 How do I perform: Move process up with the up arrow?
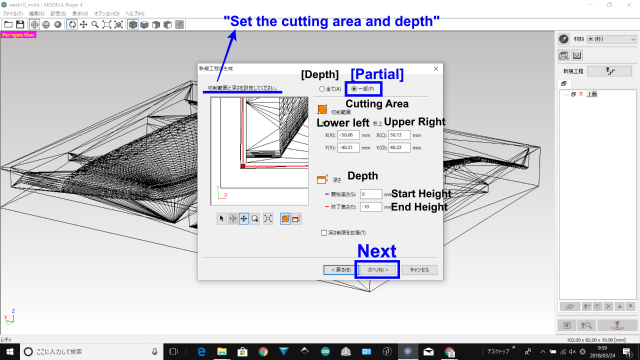tap(620, 306)
